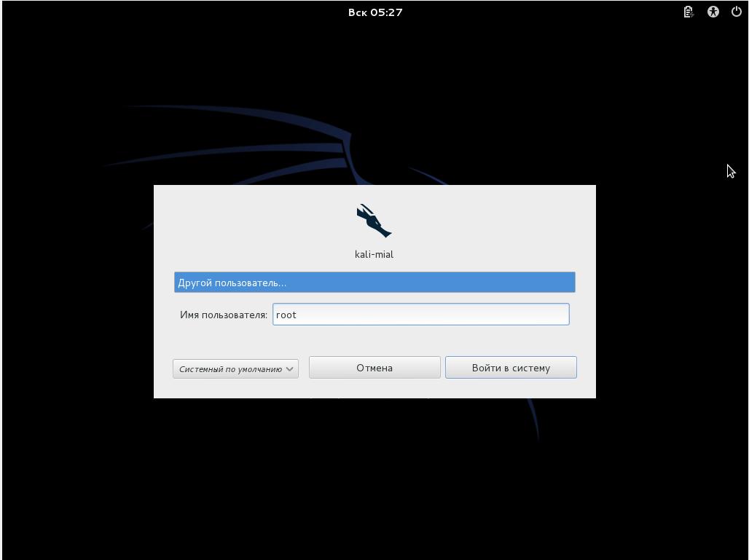Open the universal access accessibility menu
Viewport: 749px width, 560px height.
tap(713, 12)
